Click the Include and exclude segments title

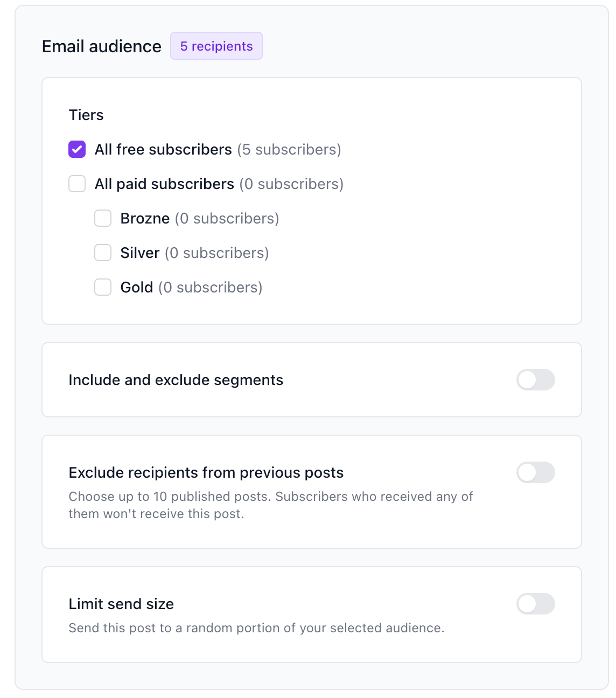(176, 380)
